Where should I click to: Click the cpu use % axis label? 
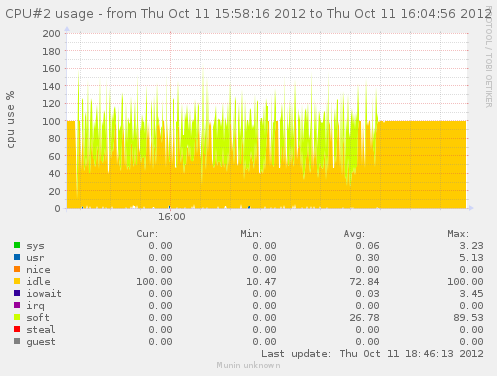[x=11, y=119]
